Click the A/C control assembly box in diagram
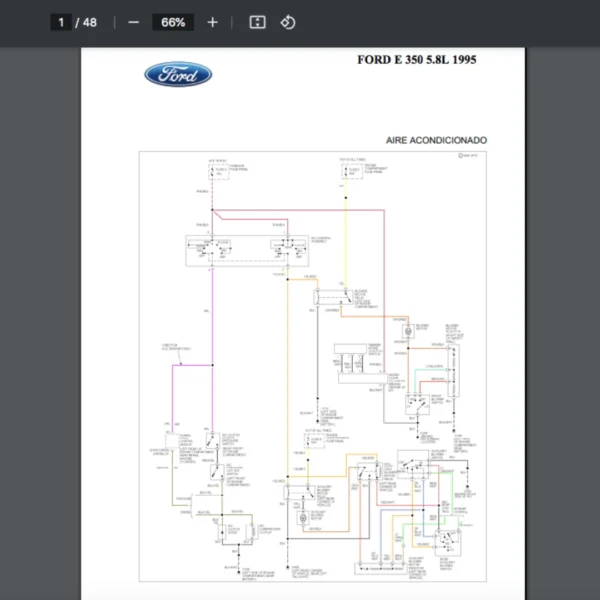 pyautogui.click(x=246, y=251)
